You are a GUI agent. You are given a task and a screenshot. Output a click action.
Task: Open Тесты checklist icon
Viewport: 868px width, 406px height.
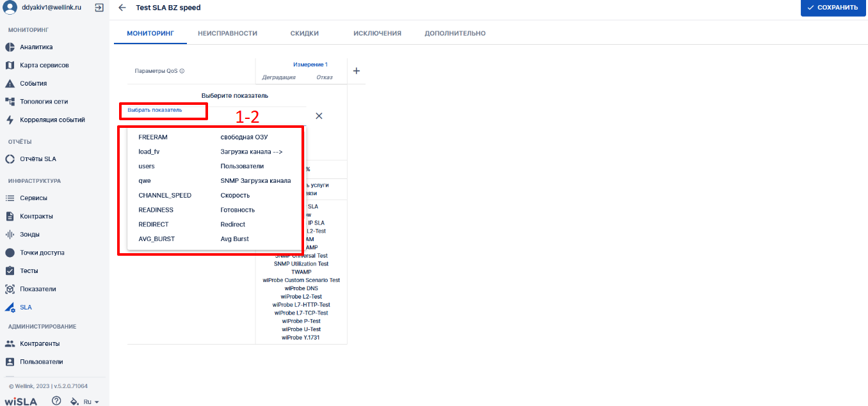(x=10, y=270)
